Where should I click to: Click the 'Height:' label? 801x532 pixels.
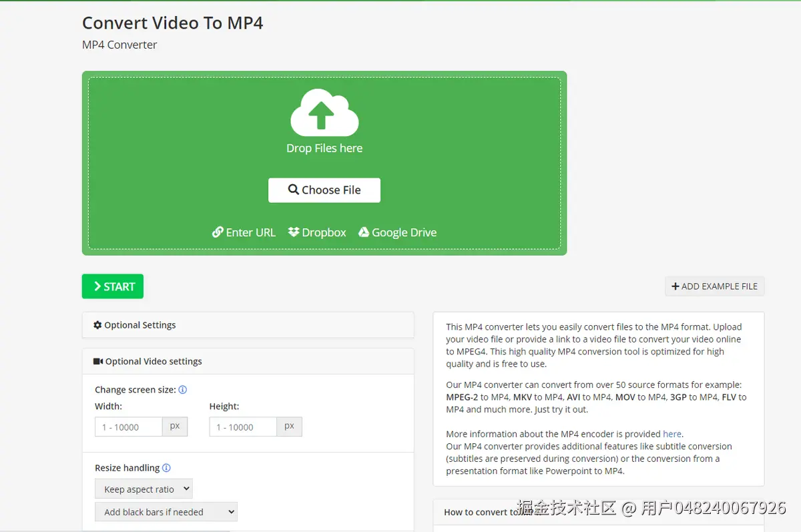coord(224,407)
